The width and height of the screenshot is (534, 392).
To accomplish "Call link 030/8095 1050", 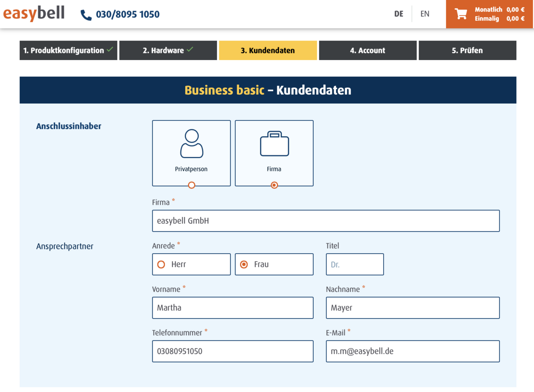I will point(127,15).
